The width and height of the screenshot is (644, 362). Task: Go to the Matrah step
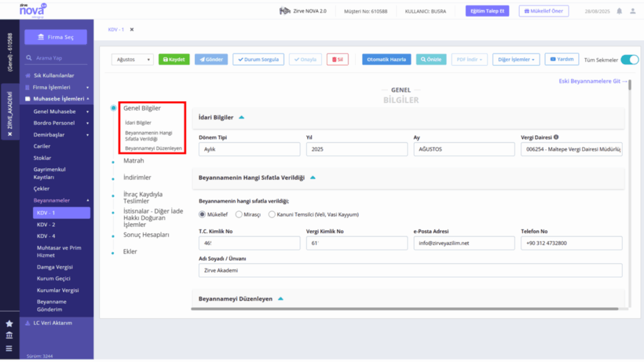coord(134,161)
